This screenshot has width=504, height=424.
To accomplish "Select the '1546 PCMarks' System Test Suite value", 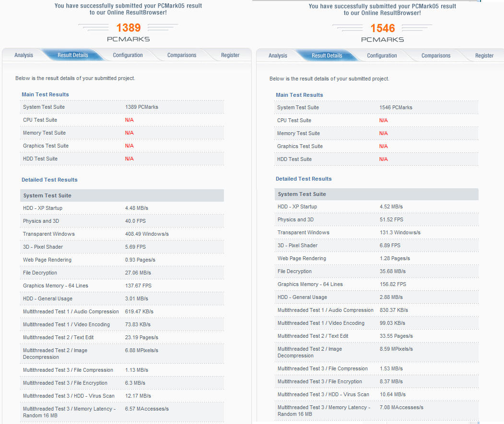I will click(x=396, y=108).
